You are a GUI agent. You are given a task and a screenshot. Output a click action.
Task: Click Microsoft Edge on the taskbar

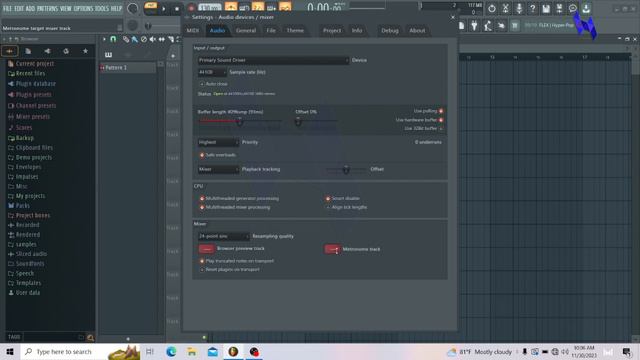171,352
